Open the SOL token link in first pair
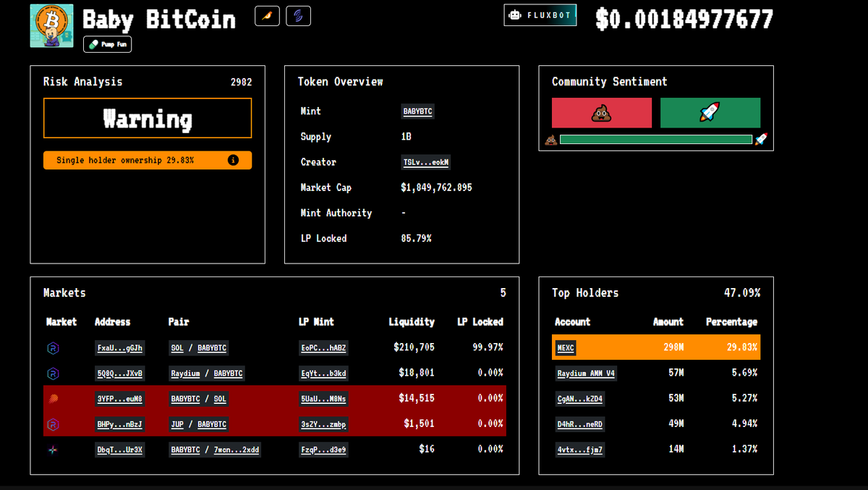Image resolution: width=868 pixels, height=490 pixels. tap(177, 348)
